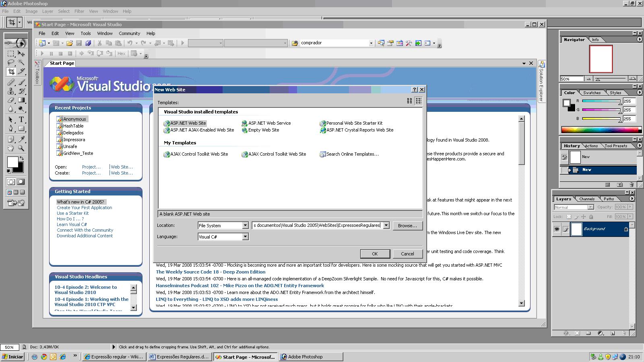644x362 pixels.
Task: Switch foreground and background colors
Action: [22, 158]
